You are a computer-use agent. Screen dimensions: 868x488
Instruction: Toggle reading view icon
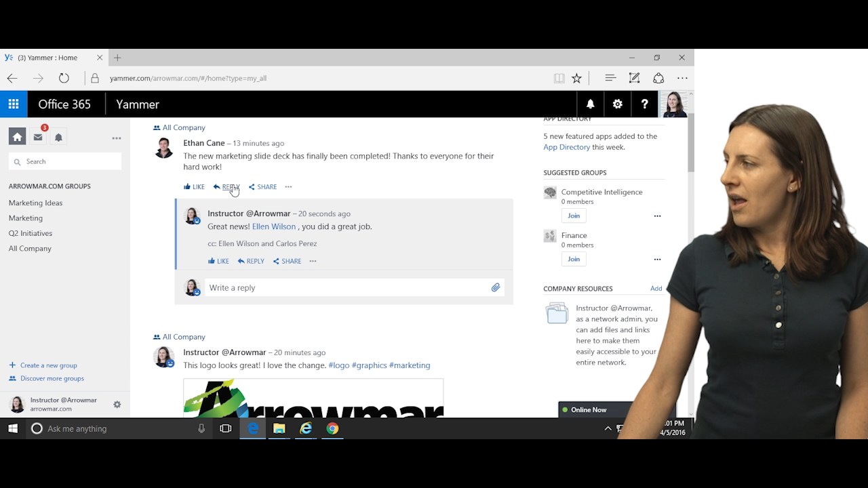point(559,78)
